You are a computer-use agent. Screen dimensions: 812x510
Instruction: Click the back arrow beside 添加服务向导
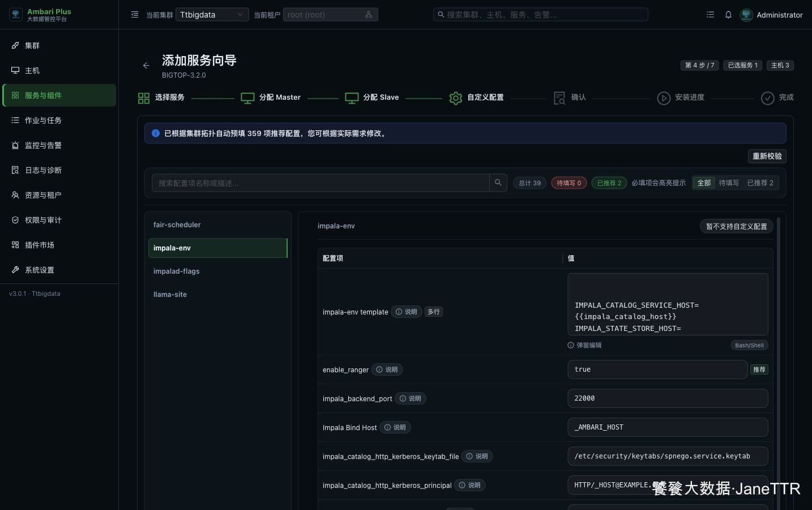(146, 66)
